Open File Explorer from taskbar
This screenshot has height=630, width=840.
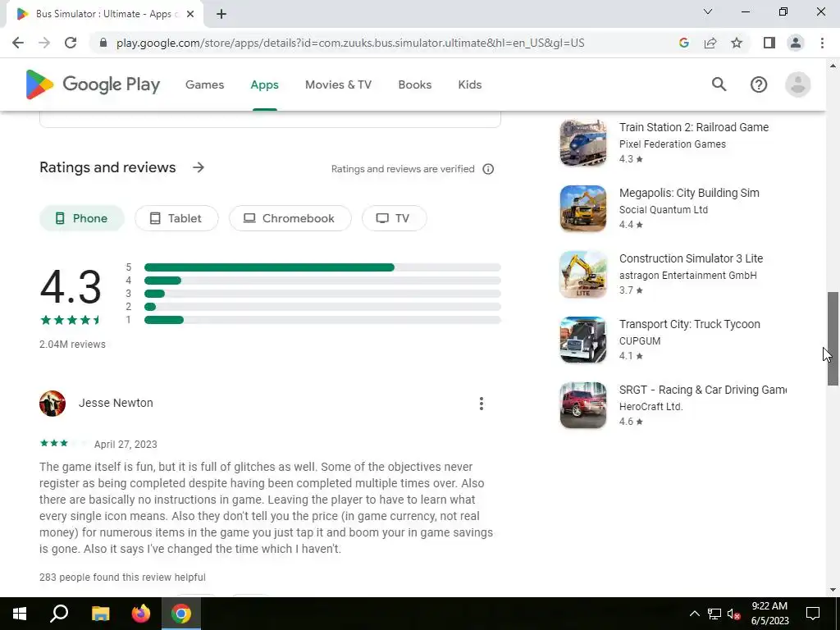100,614
